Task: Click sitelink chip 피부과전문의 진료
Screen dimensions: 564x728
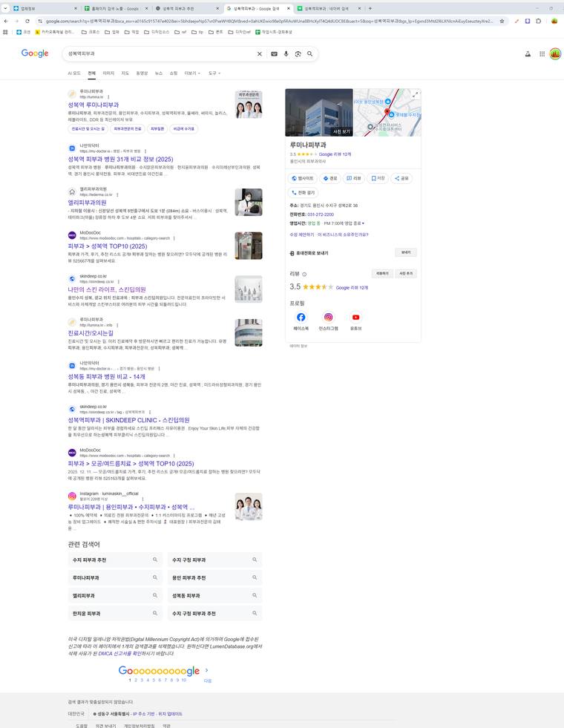Action: pyautogui.click(x=128, y=128)
